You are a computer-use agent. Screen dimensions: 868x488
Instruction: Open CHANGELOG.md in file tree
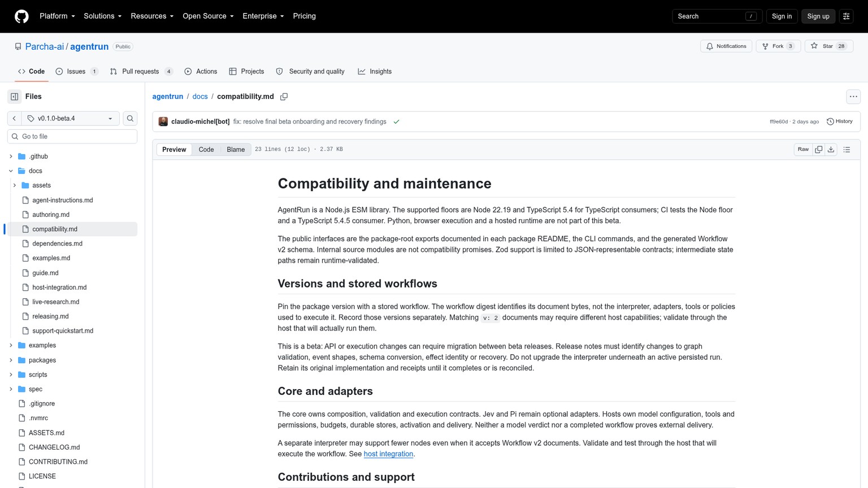coord(54,447)
